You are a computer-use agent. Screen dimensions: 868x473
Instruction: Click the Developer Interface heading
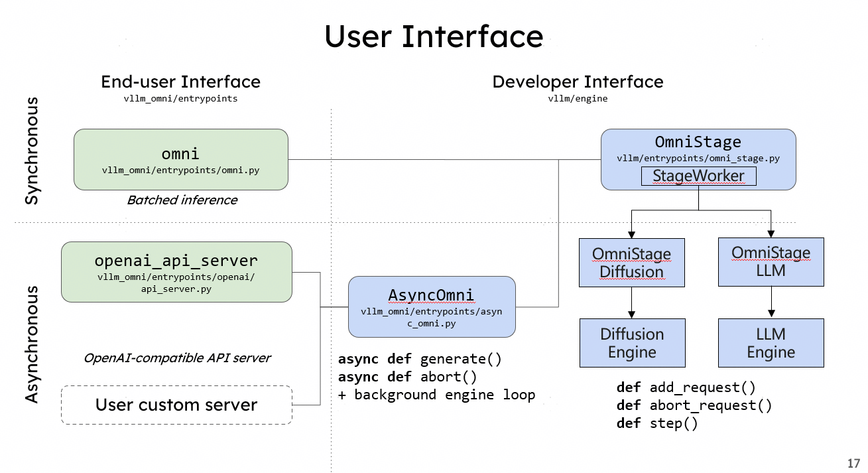(x=578, y=82)
